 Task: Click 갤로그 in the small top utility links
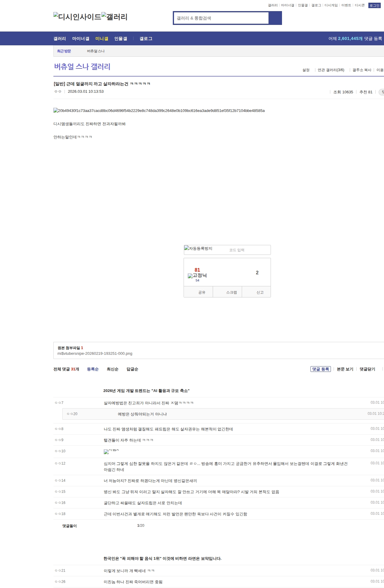316,5
